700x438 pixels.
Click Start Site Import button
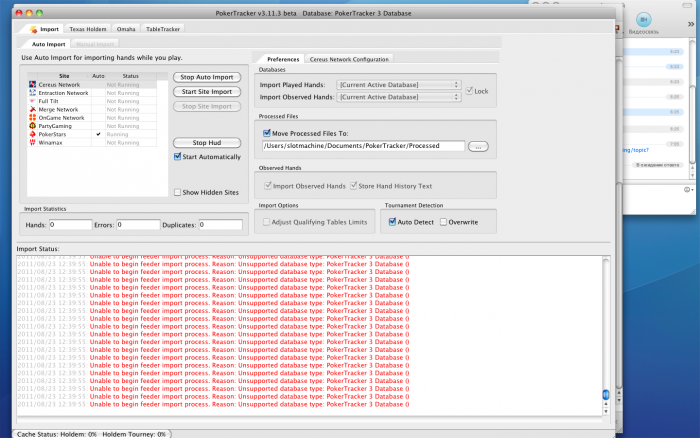click(x=207, y=92)
